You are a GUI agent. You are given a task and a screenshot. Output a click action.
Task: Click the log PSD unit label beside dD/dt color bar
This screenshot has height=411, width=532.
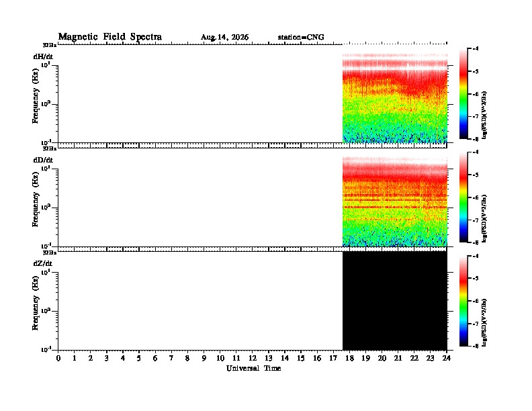(484, 218)
